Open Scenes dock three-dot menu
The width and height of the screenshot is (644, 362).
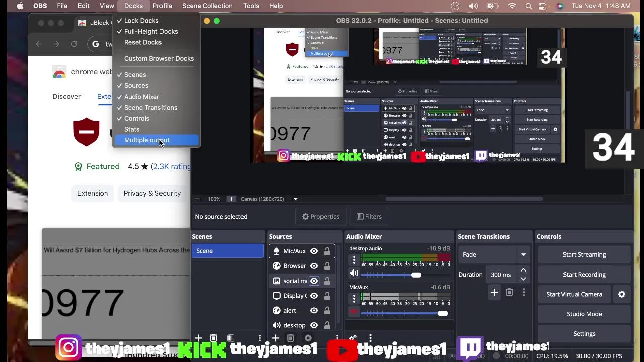click(260, 338)
